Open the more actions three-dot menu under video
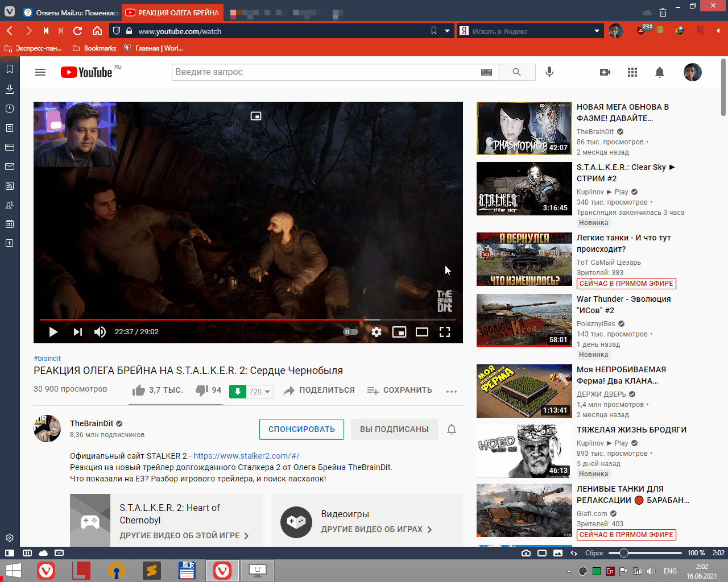The height and width of the screenshot is (582, 728). [x=452, y=391]
